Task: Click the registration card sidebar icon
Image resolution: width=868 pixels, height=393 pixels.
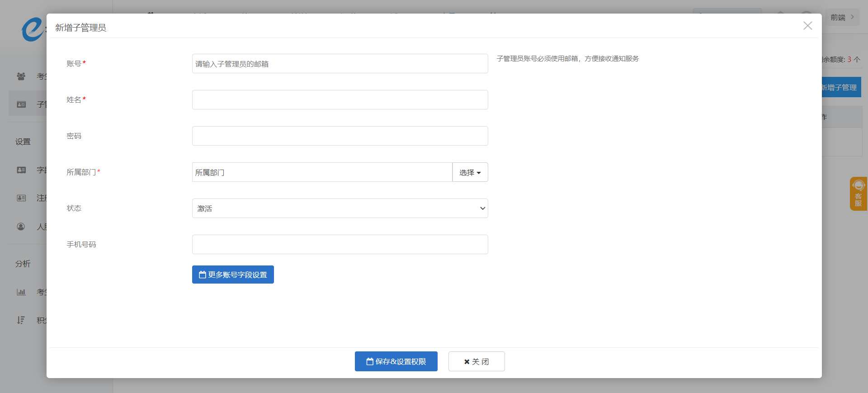Action: click(x=21, y=198)
